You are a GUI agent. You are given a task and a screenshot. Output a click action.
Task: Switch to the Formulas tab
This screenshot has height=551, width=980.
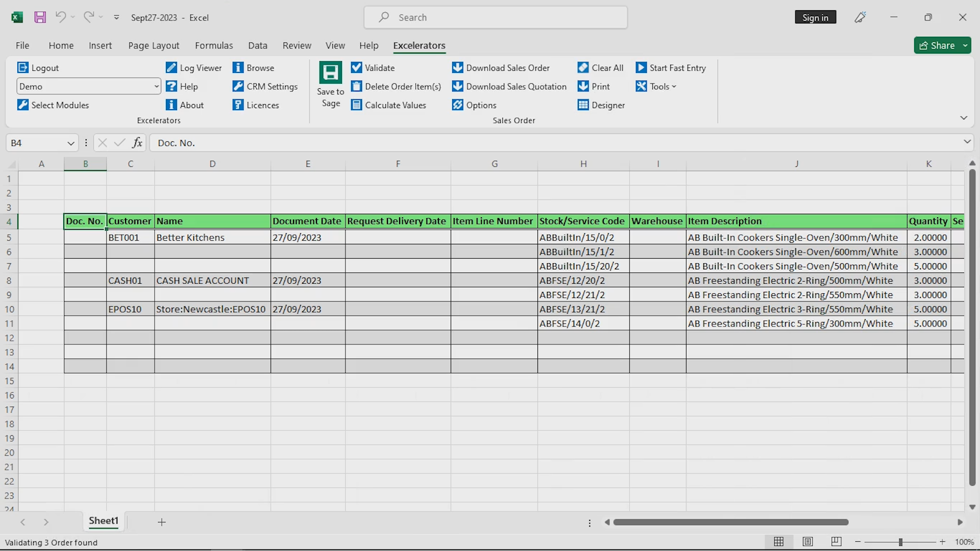tap(214, 45)
